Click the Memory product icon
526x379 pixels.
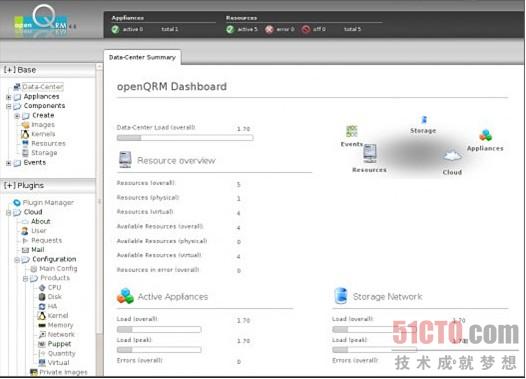tap(42, 325)
